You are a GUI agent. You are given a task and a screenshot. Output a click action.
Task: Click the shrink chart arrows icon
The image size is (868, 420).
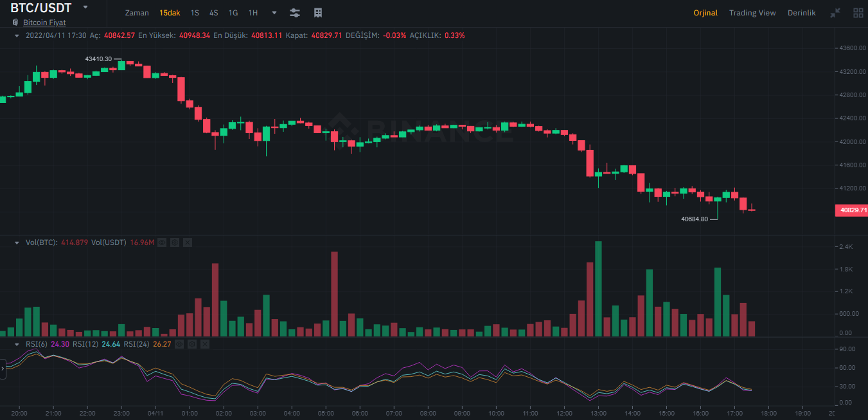pyautogui.click(x=835, y=13)
